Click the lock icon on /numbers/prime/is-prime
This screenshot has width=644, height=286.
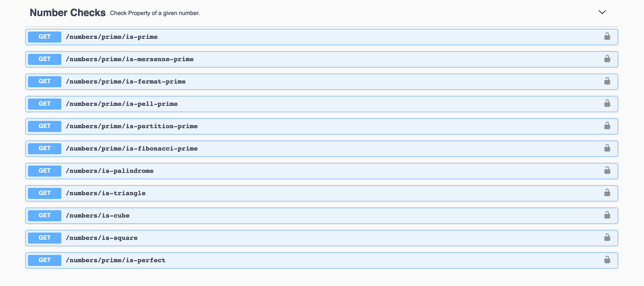coord(607,37)
